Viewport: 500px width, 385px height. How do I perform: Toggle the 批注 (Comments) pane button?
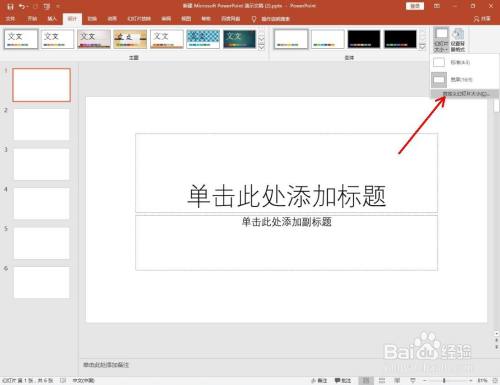343,380
